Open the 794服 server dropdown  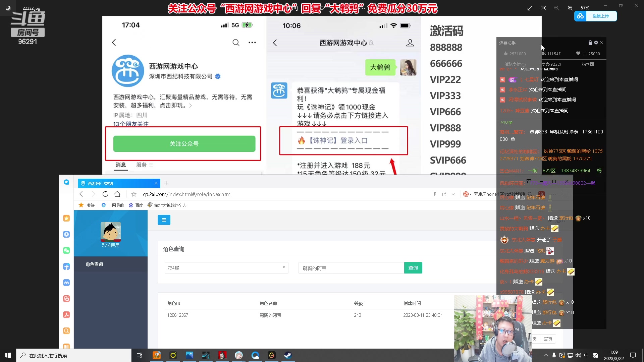tap(226, 268)
